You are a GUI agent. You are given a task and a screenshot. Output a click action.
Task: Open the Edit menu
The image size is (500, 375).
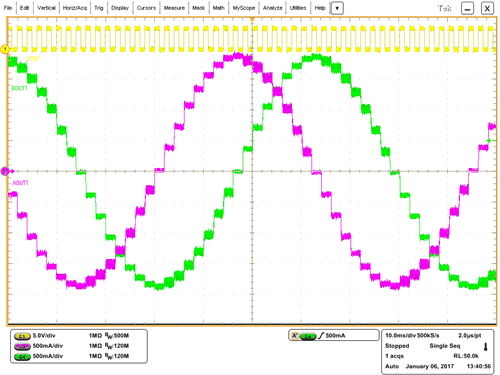click(24, 8)
